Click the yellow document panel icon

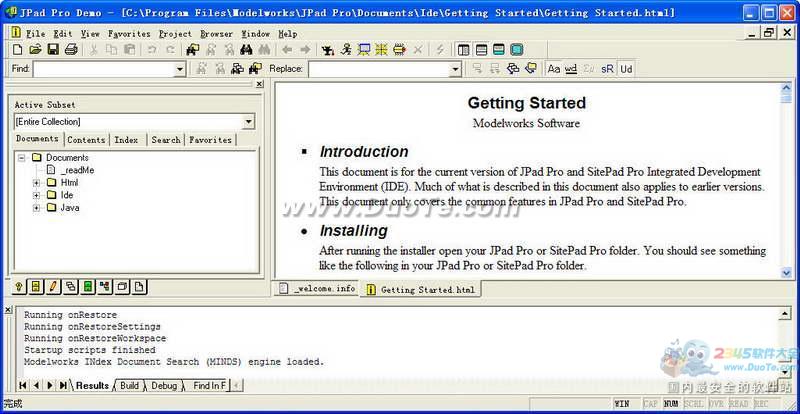pyautogui.click(x=35, y=287)
